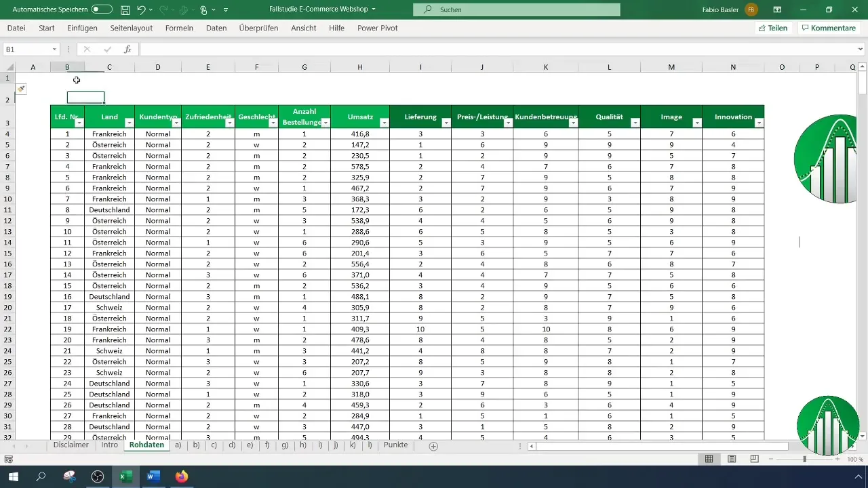This screenshot has width=868, height=488.
Task: Toggle Automatisches Speichern switch
Action: [x=102, y=10]
